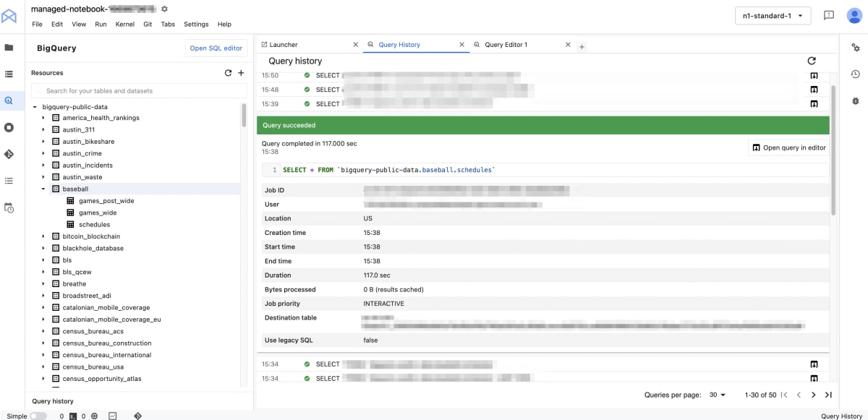Select the games_wide table
Image resolution: width=868 pixels, height=420 pixels.
[x=98, y=213]
